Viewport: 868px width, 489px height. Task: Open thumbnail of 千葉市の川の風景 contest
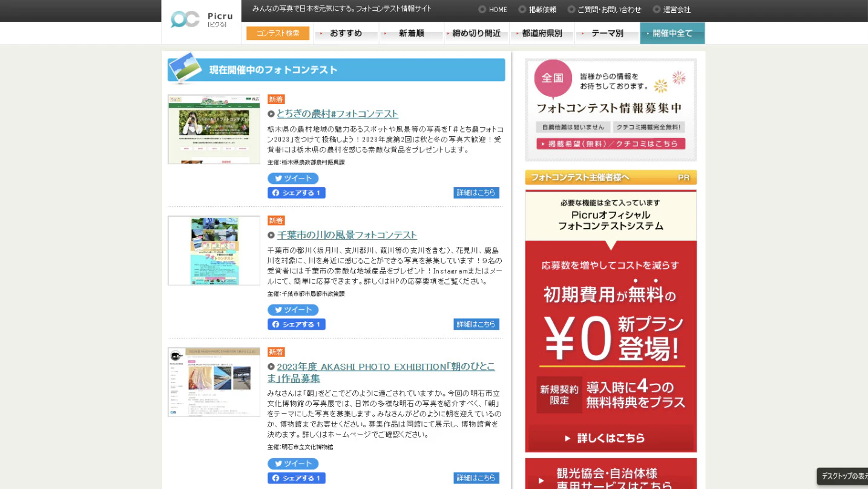pos(214,251)
